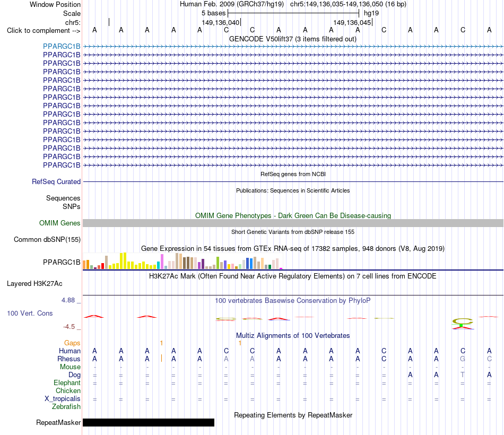Click Short Genetic Variants dbSNP title
The width and height of the screenshot is (504, 435).
point(293,232)
